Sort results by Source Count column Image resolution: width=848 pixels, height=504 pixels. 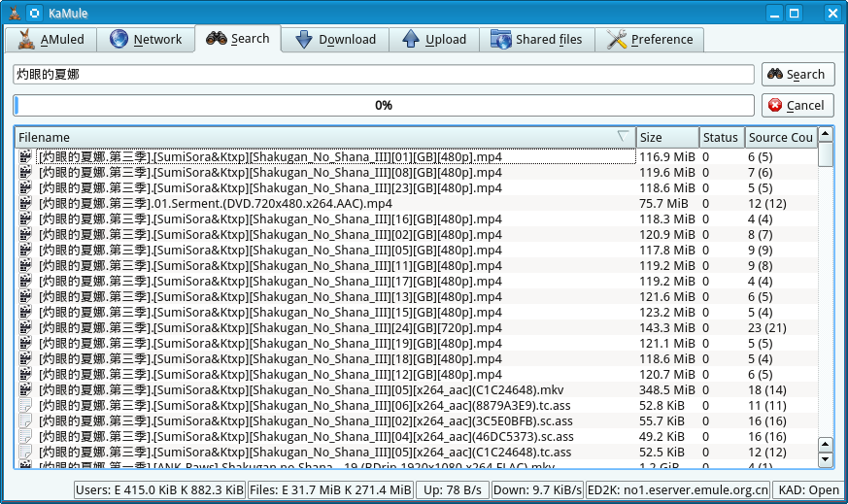point(781,137)
